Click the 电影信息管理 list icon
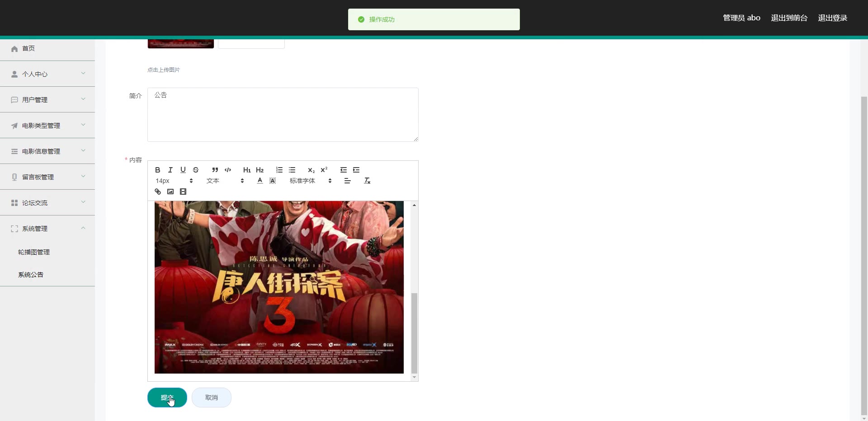 pyautogui.click(x=14, y=151)
